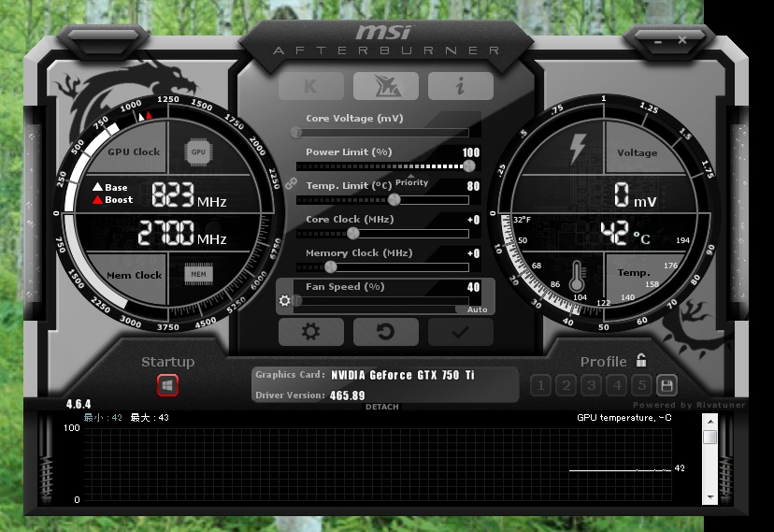Open fan speed gear settings icon

285,300
